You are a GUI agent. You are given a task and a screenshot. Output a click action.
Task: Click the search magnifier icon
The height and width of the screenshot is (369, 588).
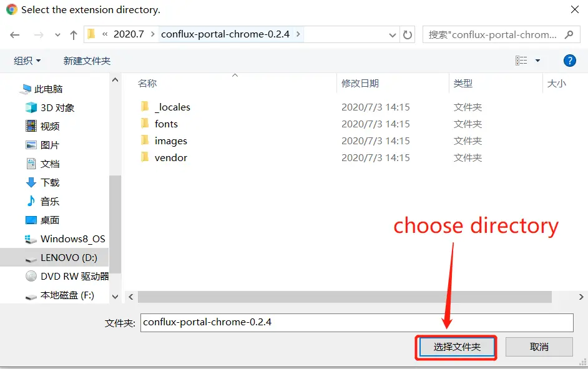point(567,35)
